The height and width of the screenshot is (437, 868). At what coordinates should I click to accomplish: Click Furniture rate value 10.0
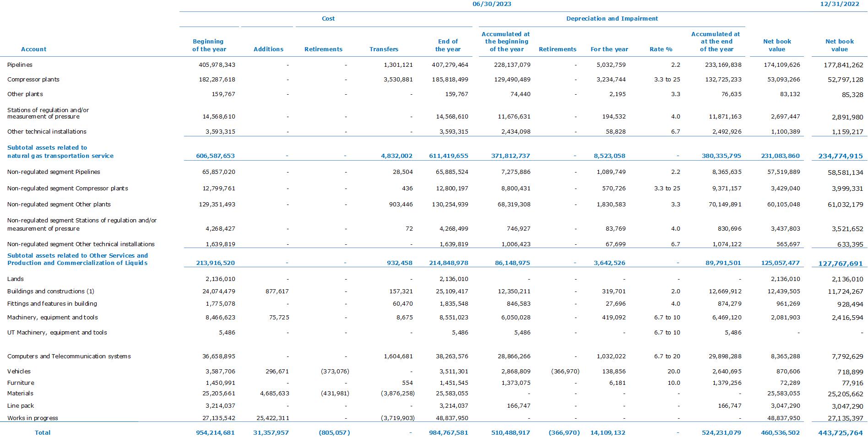(x=674, y=383)
